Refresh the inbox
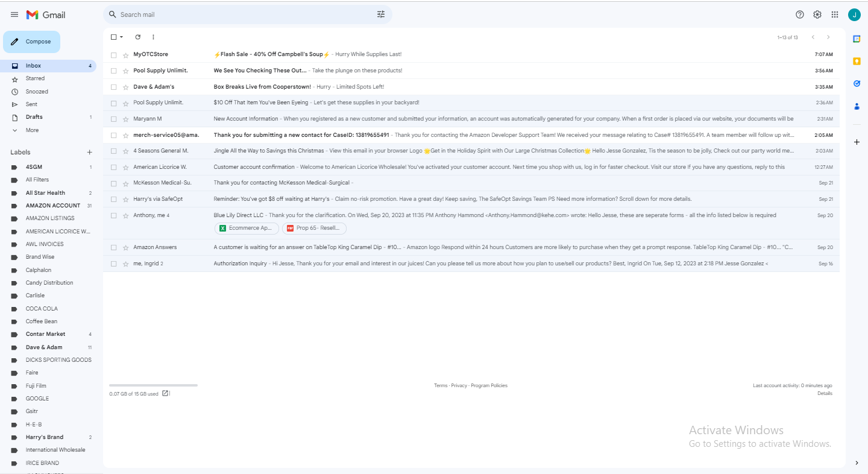This screenshot has width=868, height=474. [x=137, y=37]
